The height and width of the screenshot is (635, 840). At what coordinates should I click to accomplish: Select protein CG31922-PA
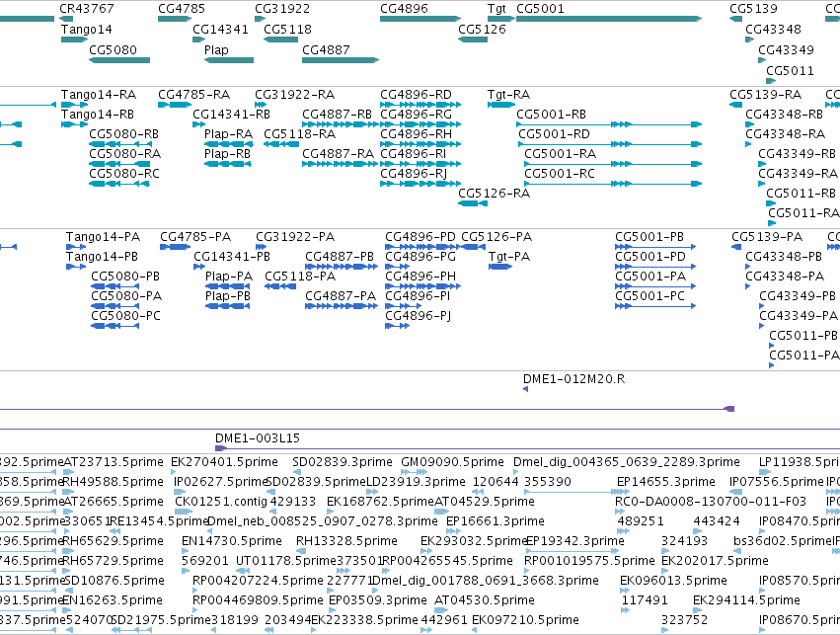click(295, 237)
